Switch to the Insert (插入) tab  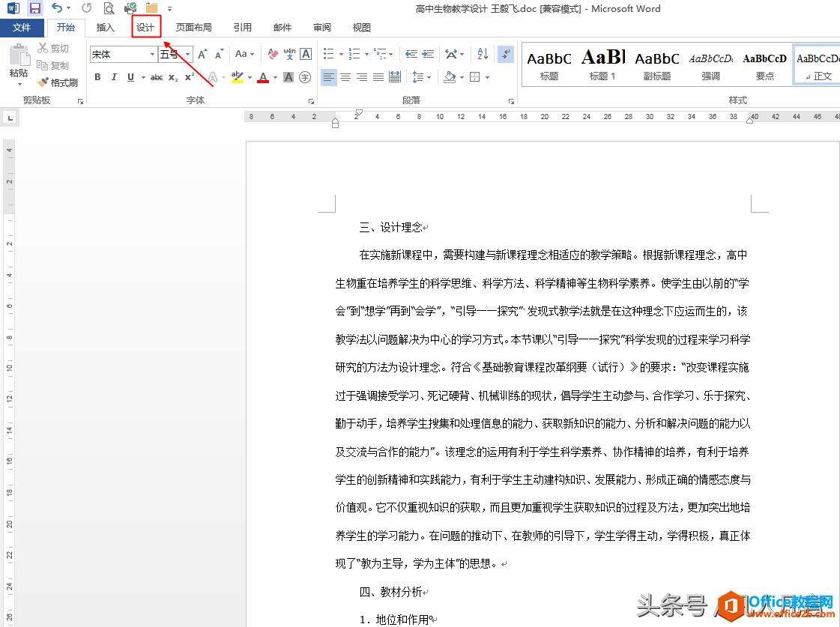pyautogui.click(x=106, y=27)
